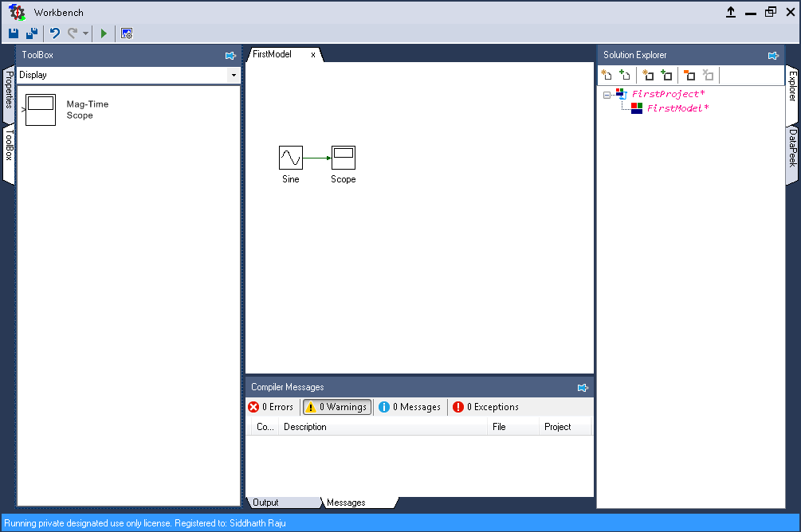Click the FirstModel node icon
This screenshot has width=801, height=532.
(637, 108)
